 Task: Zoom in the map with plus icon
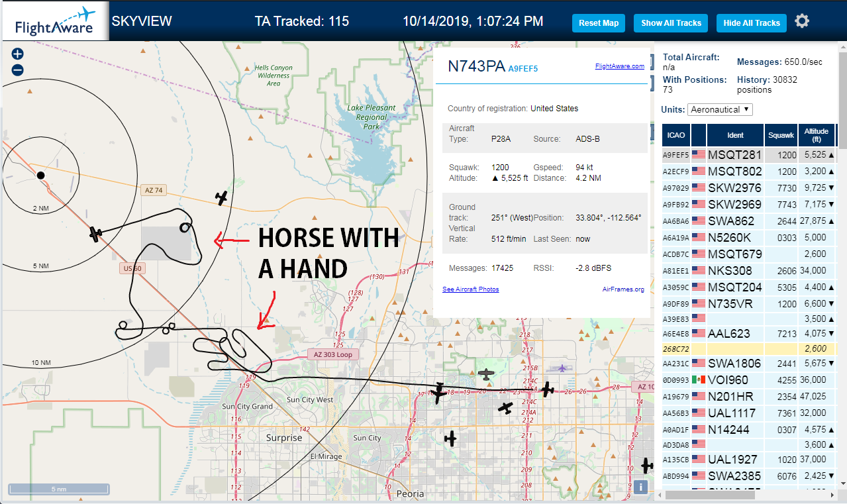coord(18,54)
